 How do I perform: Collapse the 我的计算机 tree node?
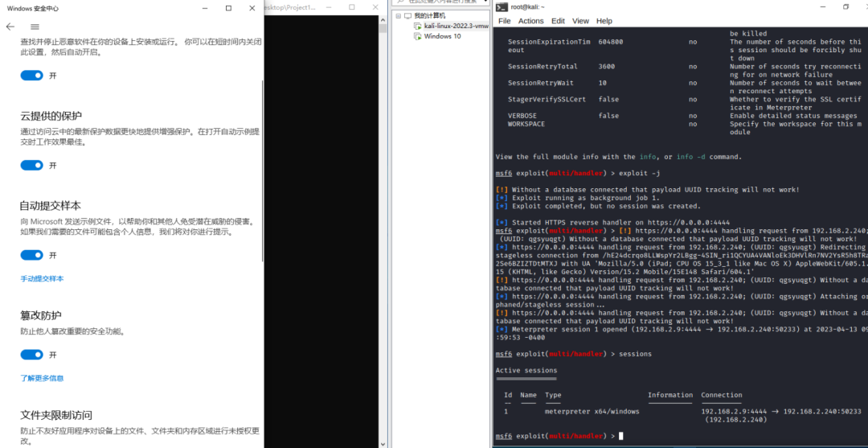[398, 16]
